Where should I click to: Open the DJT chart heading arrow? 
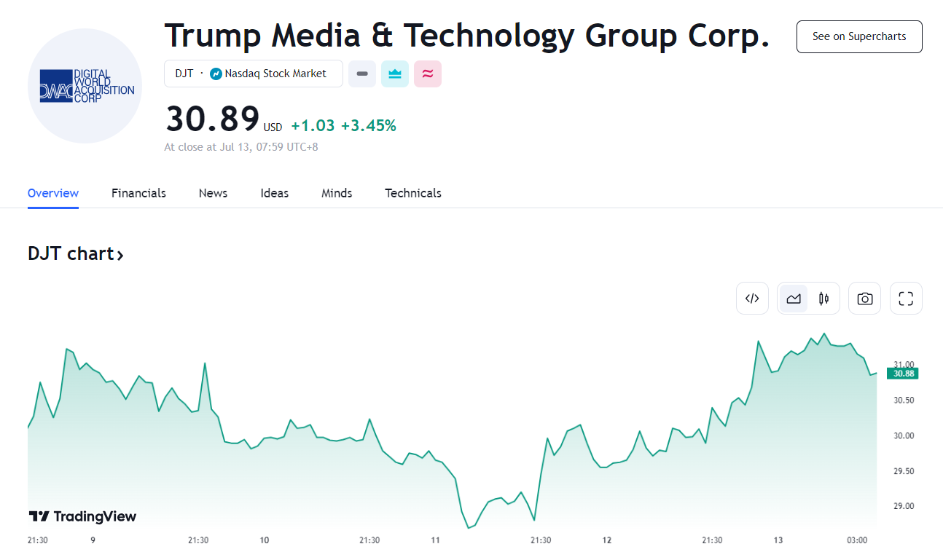point(120,255)
